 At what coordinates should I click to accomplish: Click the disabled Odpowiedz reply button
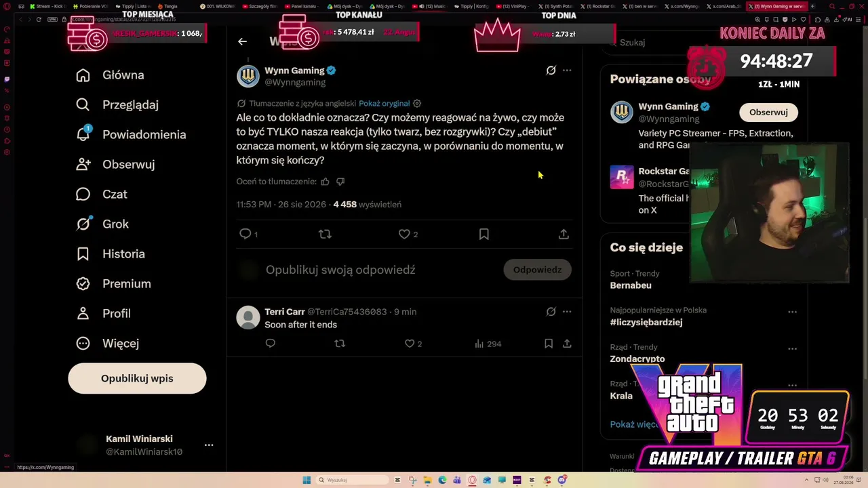537,270
